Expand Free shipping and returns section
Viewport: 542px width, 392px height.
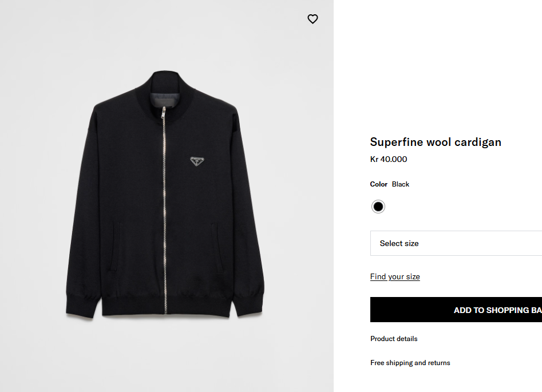[410, 363]
